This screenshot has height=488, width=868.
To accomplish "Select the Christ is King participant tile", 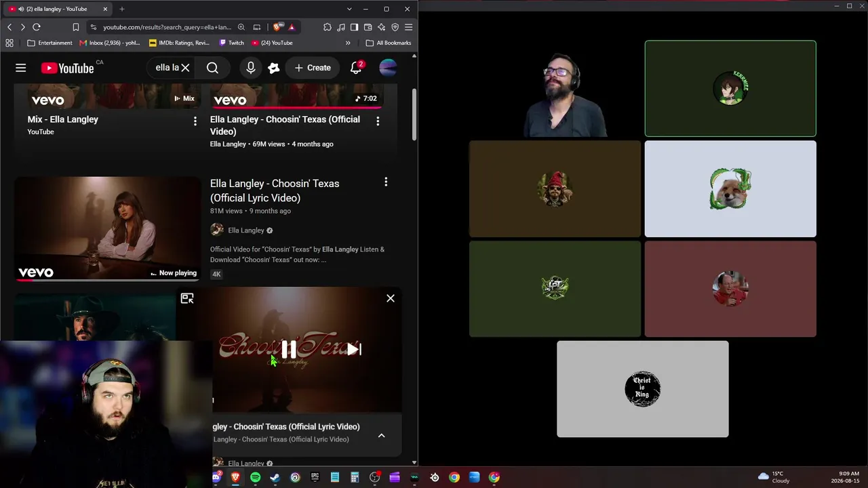I will 643,389.
